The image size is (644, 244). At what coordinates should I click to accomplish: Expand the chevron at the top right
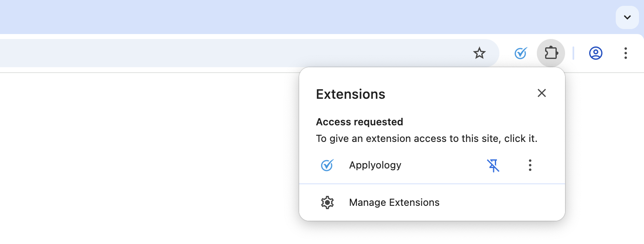pos(627,17)
